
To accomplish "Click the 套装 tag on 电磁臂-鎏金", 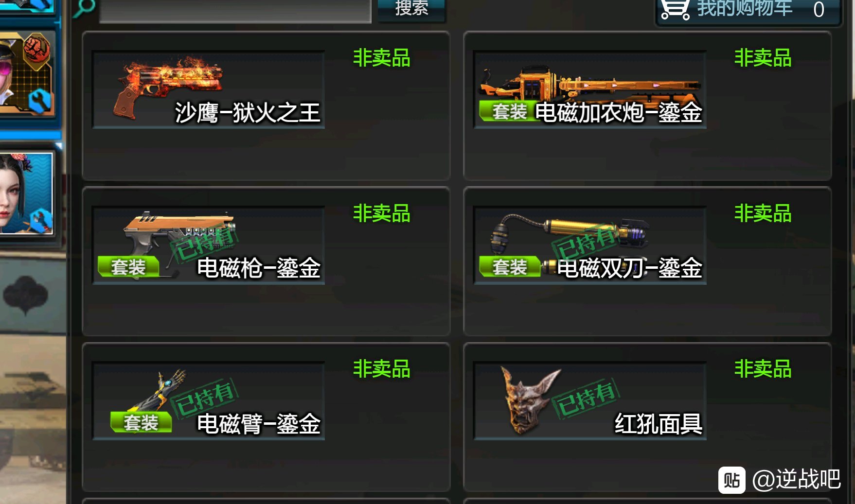I will click(141, 422).
